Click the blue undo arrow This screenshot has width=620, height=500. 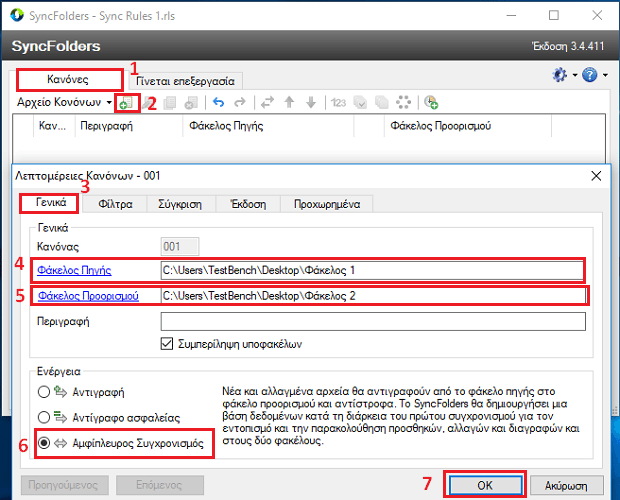tap(219, 102)
